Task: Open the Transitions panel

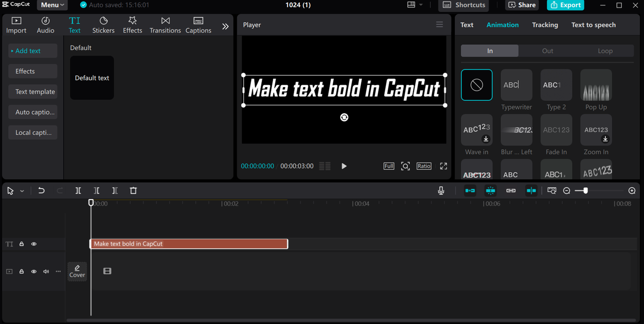Action: pos(165,25)
